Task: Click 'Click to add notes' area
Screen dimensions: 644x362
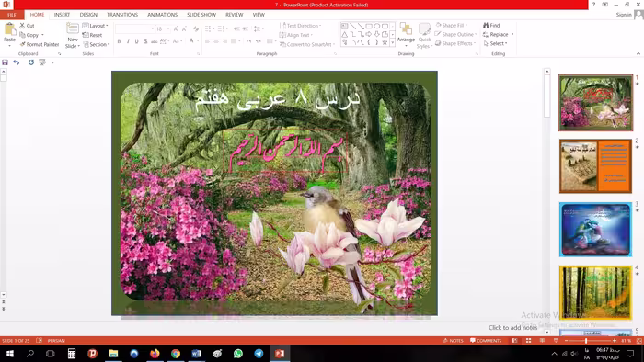Action: click(512, 328)
